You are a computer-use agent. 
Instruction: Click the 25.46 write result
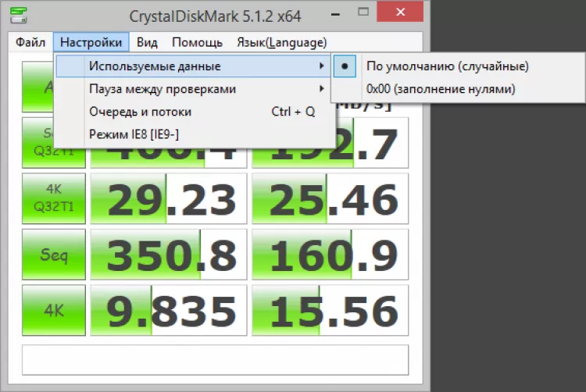pos(331,198)
